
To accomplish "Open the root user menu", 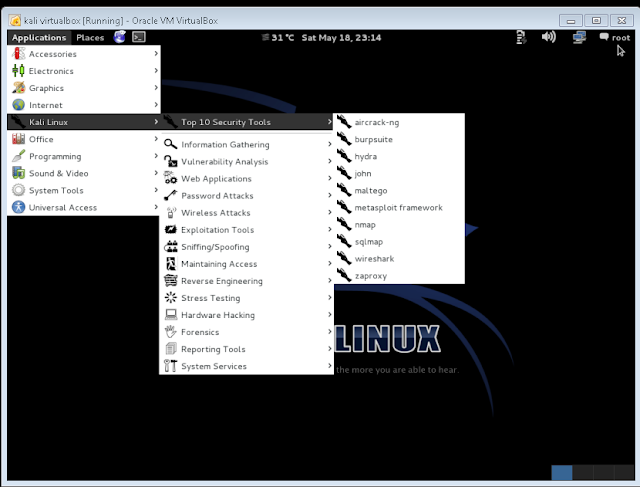I will click(x=615, y=38).
